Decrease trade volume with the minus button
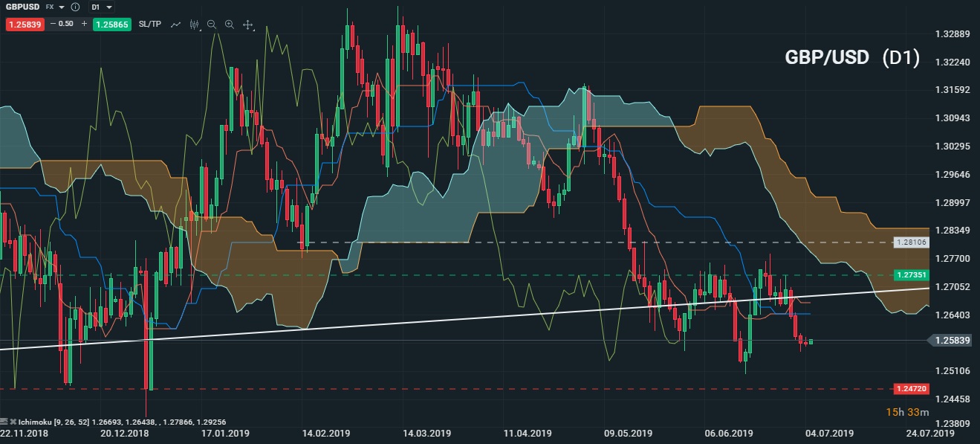This screenshot has height=444, width=980. click(x=53, y=24)
